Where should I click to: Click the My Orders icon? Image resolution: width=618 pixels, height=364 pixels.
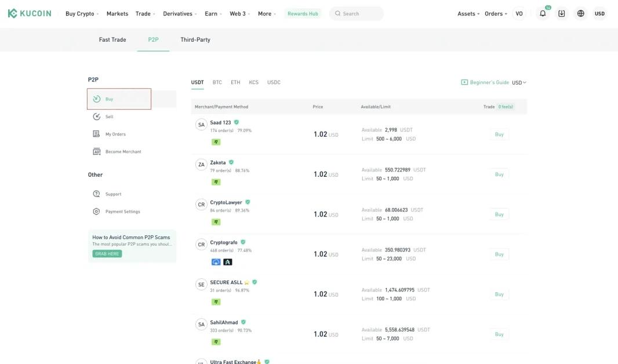click(97, 134)
